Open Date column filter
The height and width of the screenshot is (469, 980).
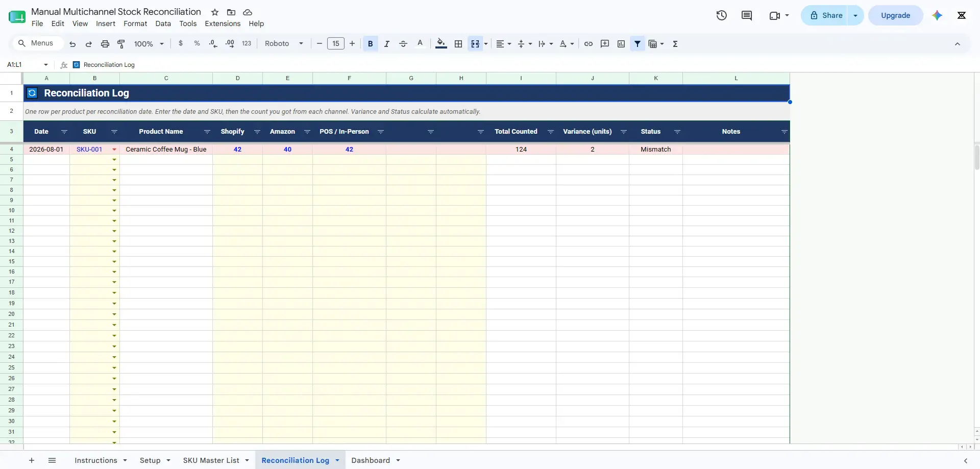(64, 132)
